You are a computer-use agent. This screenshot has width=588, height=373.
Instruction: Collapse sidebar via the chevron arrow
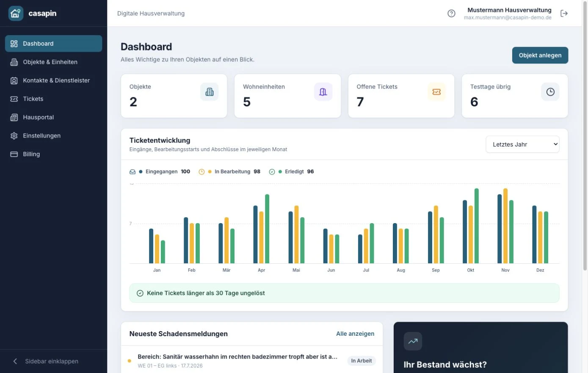click(x=15, y=361)
